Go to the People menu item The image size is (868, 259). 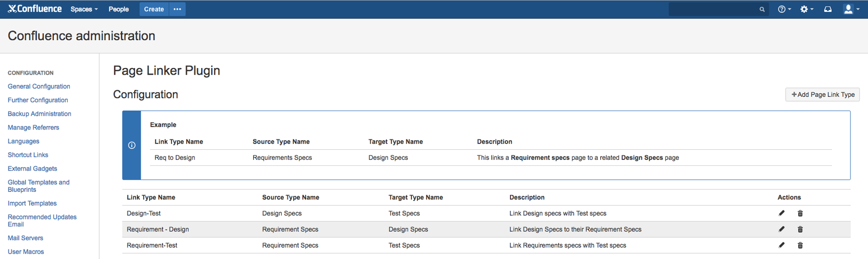[x=119, y=9]
